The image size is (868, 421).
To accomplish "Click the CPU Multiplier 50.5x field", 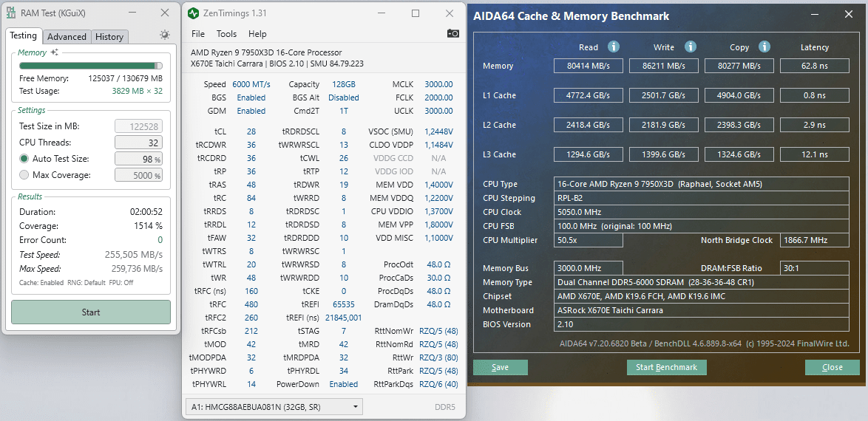I will coord(589,240).
